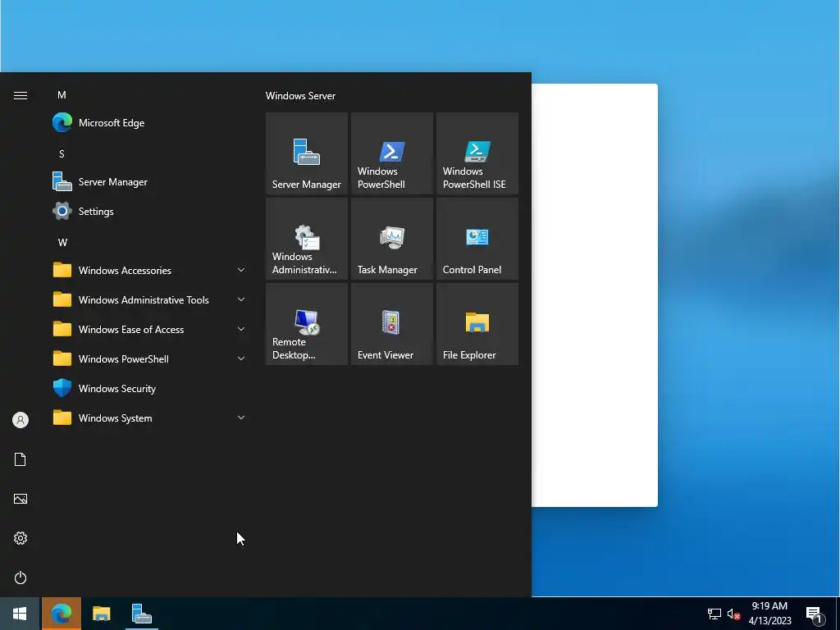Launch the Windows PowerShell tile
This screenshot has width=840, height=630.
(391, 153)
